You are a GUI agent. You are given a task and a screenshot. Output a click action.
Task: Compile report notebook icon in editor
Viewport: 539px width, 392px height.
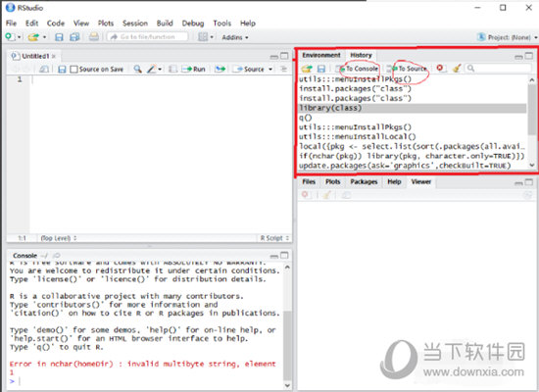pos(172,70)
